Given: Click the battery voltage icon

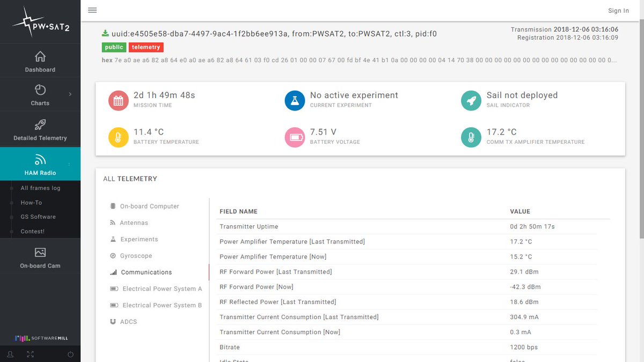Looking at the screenshot, I should tap(295, 137).
